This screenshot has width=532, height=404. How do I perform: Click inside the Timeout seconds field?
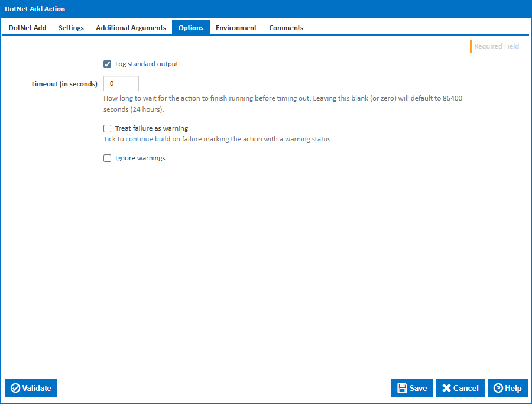[121, 83]
